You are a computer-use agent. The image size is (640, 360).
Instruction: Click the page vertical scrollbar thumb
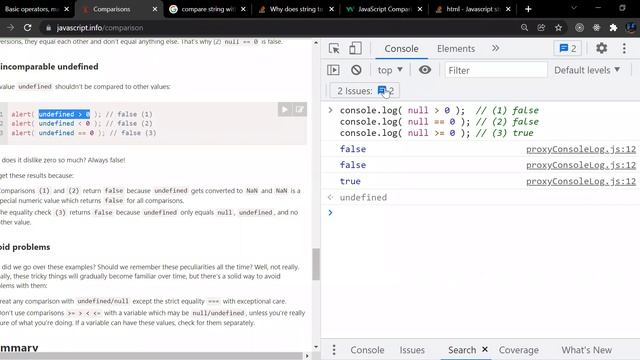pos(316,264)
